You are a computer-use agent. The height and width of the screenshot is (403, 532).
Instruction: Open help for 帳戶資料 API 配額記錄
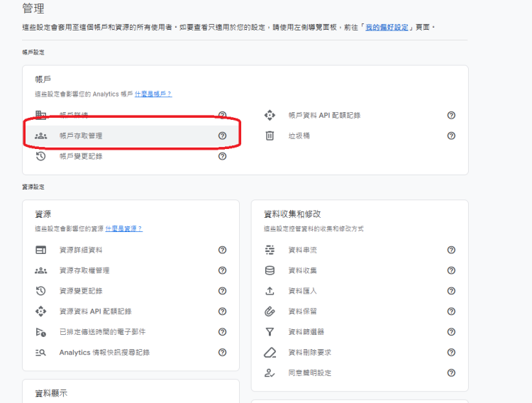(x=451, y=115)
